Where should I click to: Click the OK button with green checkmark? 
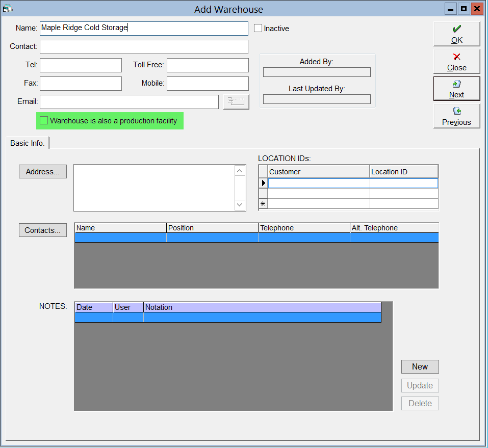coord(456,34)
